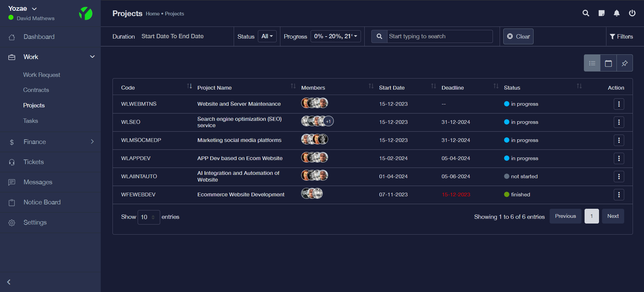Viewport: 644px width, 292px height.
Task: Open the notifications bell
Action: [x=616, y=13]
